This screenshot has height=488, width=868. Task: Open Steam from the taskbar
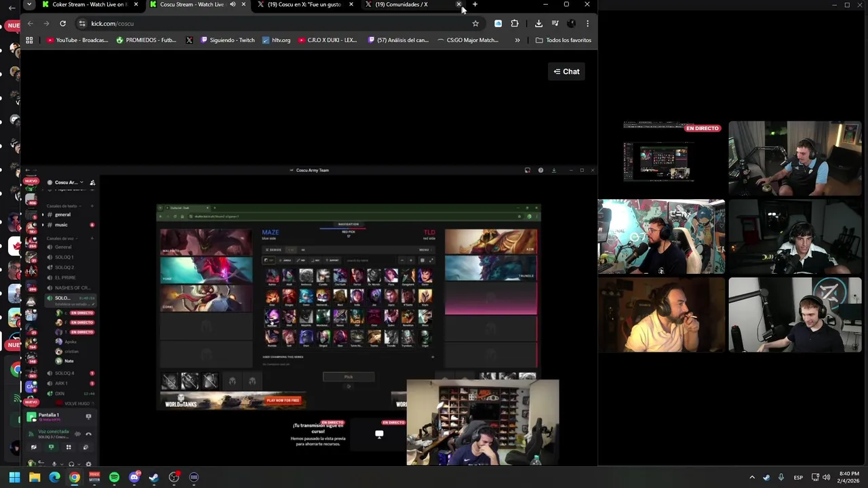(x=154, y=478)
